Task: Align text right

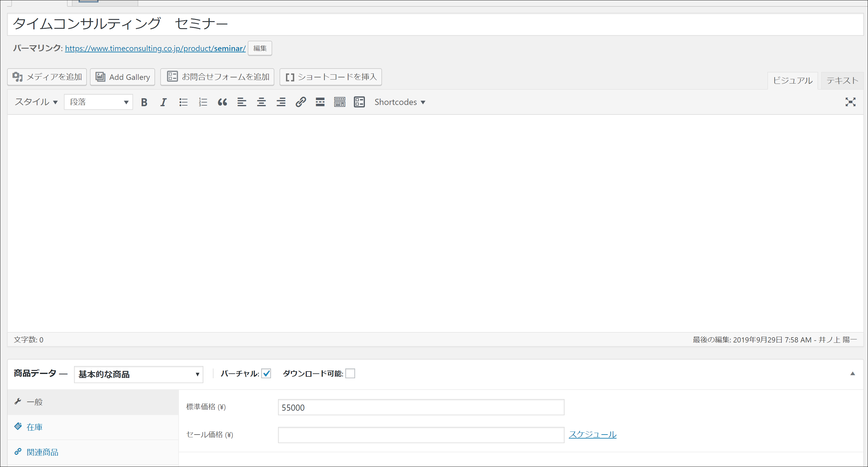Action: click(281, 102)
